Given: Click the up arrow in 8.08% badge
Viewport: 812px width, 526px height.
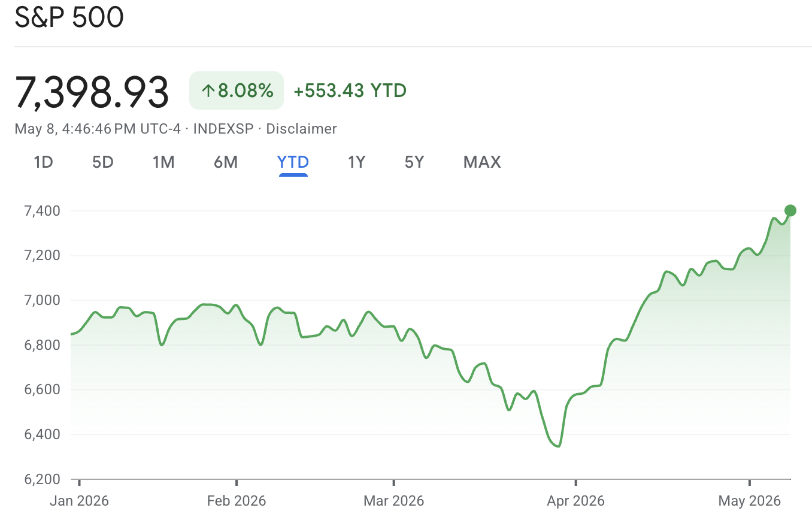Looking at the screenshot, I should 208,91.
